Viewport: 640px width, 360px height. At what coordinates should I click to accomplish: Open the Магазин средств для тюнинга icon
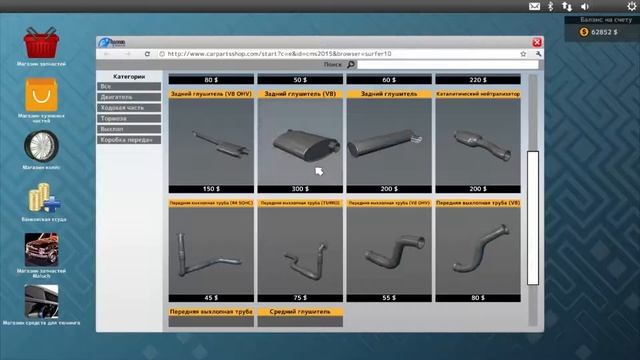point(41,301)
